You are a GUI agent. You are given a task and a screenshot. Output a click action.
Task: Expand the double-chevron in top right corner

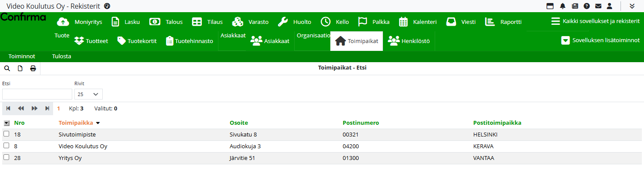click(x=632, y=6)
